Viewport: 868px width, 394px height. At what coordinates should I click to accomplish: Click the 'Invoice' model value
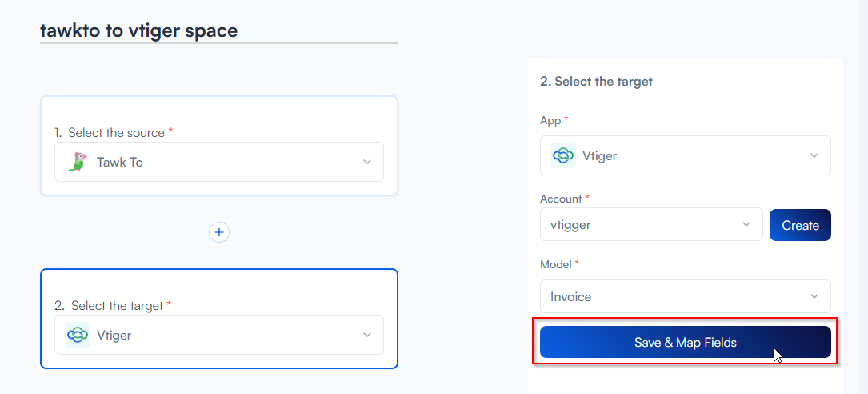point(571,296)
